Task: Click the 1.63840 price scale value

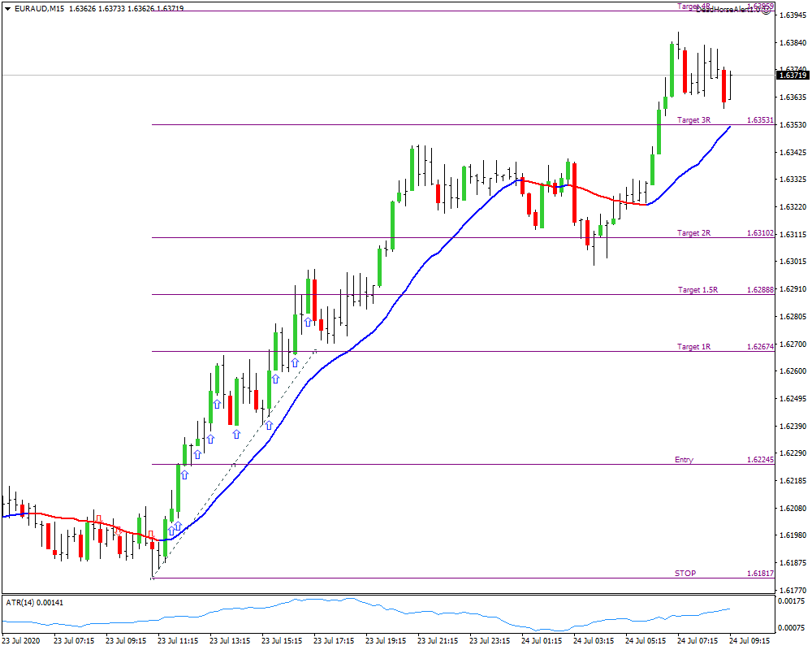Action: pos(793,43)
